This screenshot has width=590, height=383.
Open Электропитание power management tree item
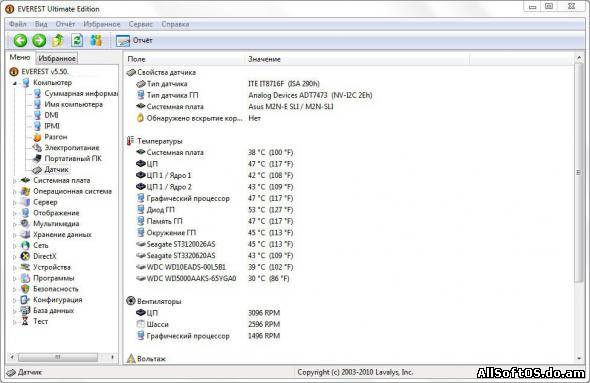pos(71,147)
